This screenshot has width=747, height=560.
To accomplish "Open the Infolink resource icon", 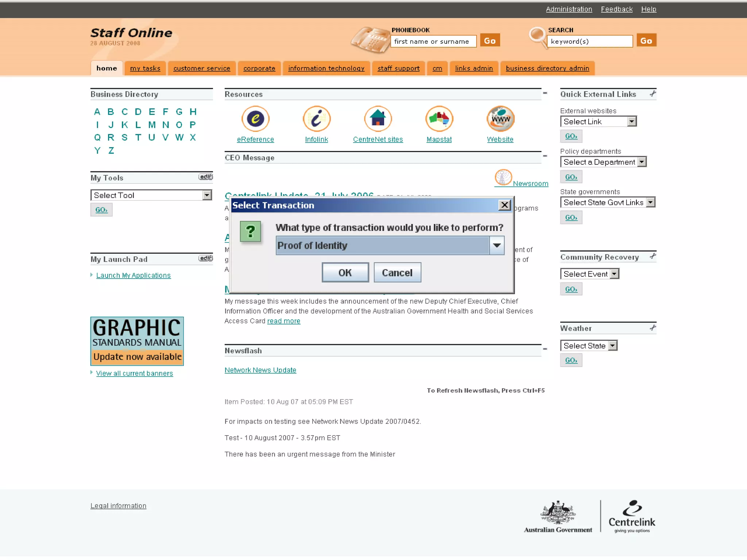I will click(x=317, y=119).
